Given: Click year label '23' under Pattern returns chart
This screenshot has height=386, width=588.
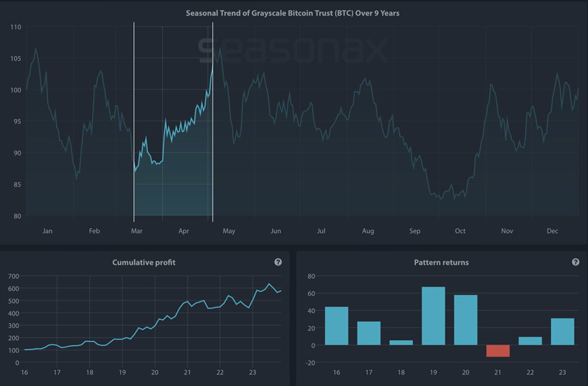Looking at the screenshot, I should pos(562,372).
